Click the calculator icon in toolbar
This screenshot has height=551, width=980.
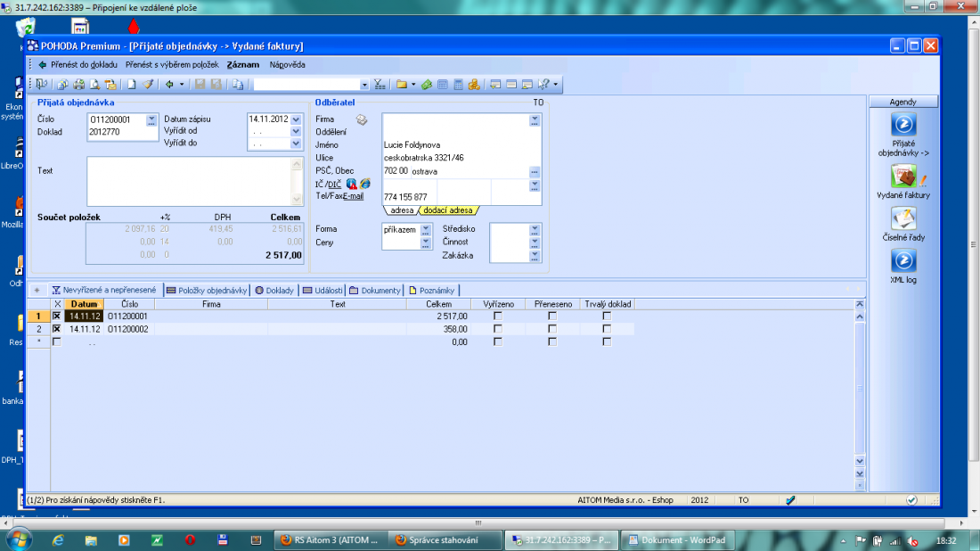(x=458, y=85)
